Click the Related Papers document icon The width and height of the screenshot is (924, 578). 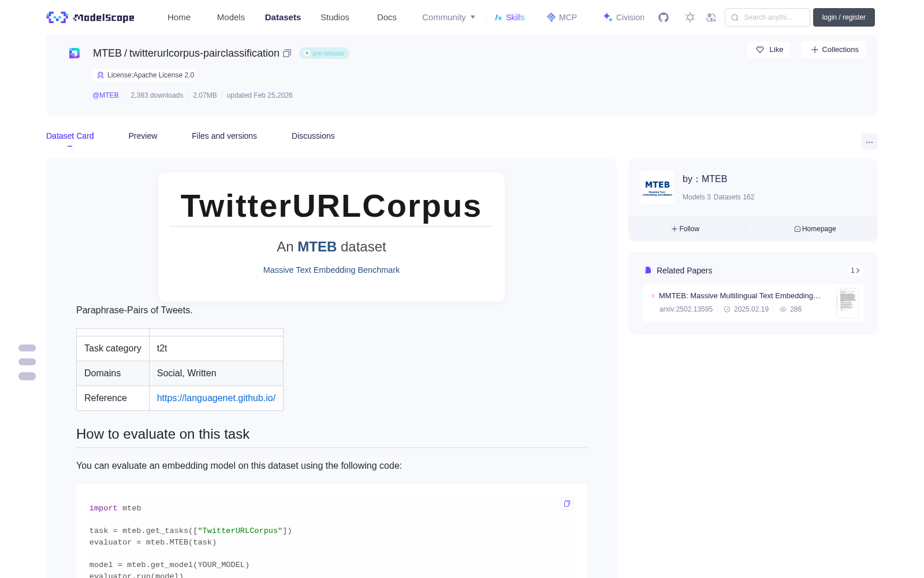point(648,271)
